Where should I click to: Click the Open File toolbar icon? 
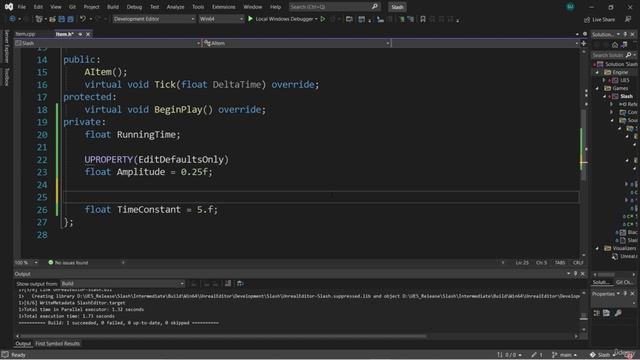click(x=53, y=19)
